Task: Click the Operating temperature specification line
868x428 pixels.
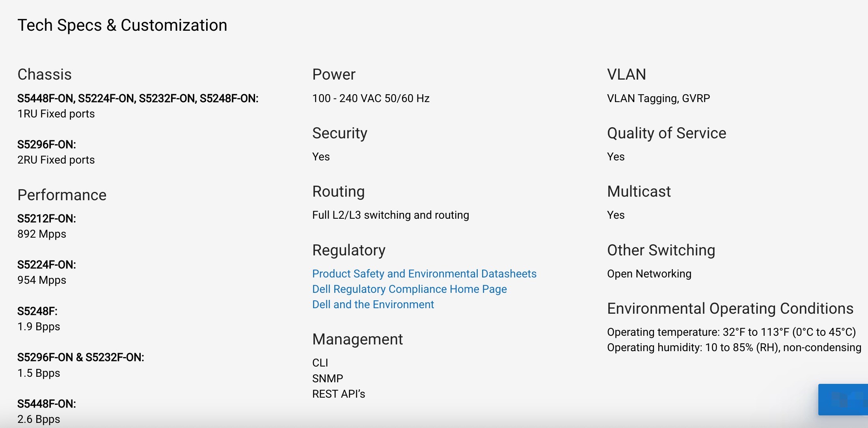Action: pos(731,332)
